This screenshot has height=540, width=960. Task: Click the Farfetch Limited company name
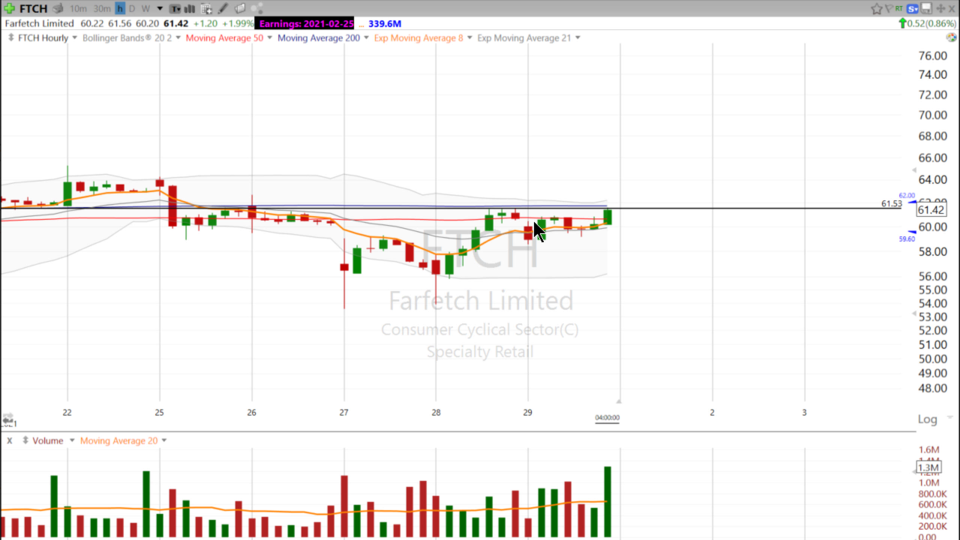[x=39, y=23]
